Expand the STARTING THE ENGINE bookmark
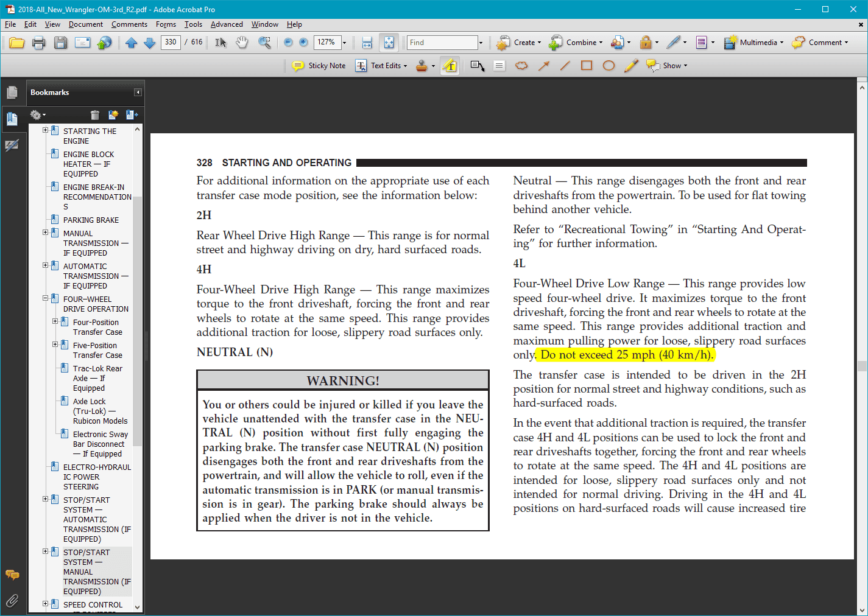 [45, 130]
